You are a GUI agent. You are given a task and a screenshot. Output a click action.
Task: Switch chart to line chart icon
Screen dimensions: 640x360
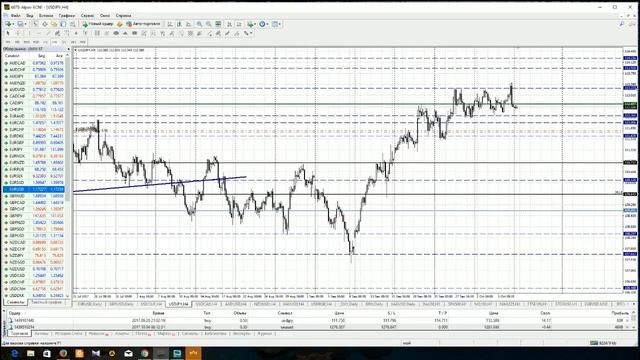coord(189,24)
